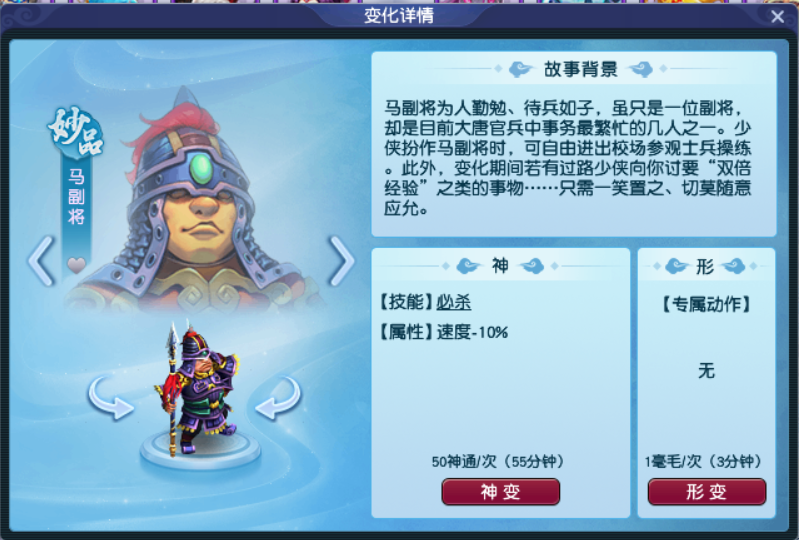The width and height of the screenshot is (799, 540).
Task: Click the 1毫毛/次 cost label
Action: pyautogui.click(x=673, y=462)
